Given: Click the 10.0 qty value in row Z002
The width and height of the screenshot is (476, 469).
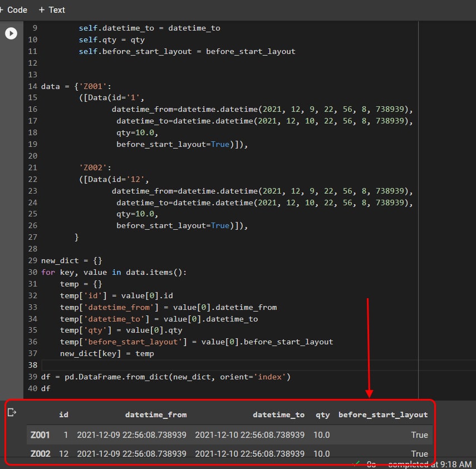Looking at the screenshot, I should pos(321,453).
